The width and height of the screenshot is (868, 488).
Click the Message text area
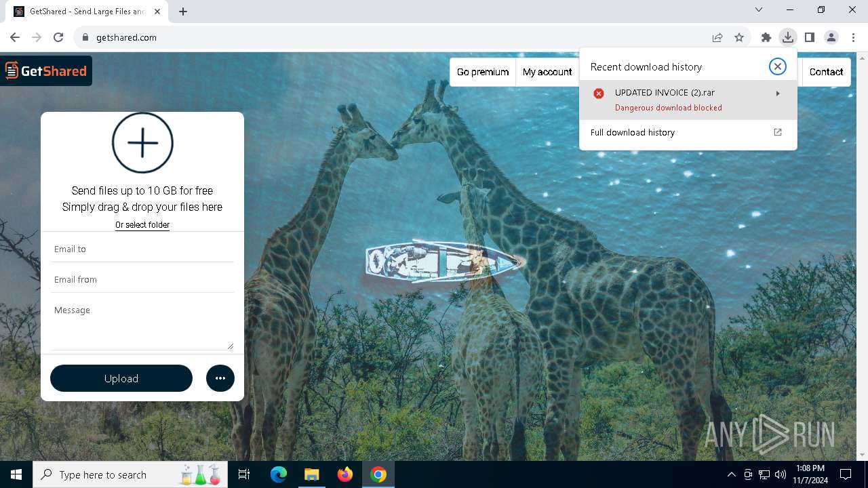(142, 325)
